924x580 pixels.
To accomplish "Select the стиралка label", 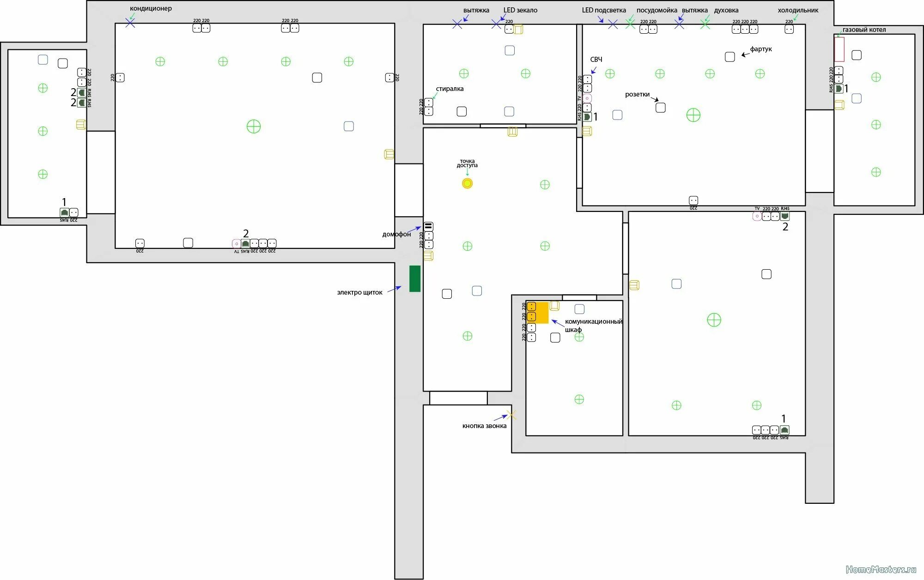I will coord(450,89).
